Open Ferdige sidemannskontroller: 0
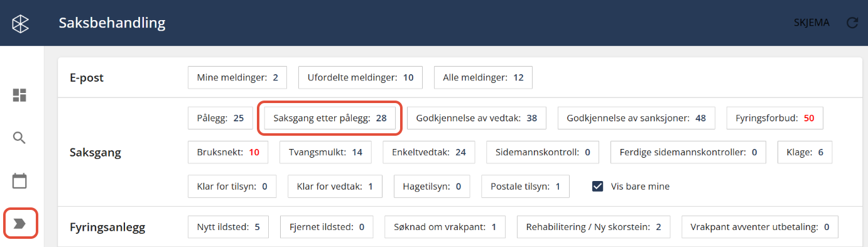 click(688, 152)
